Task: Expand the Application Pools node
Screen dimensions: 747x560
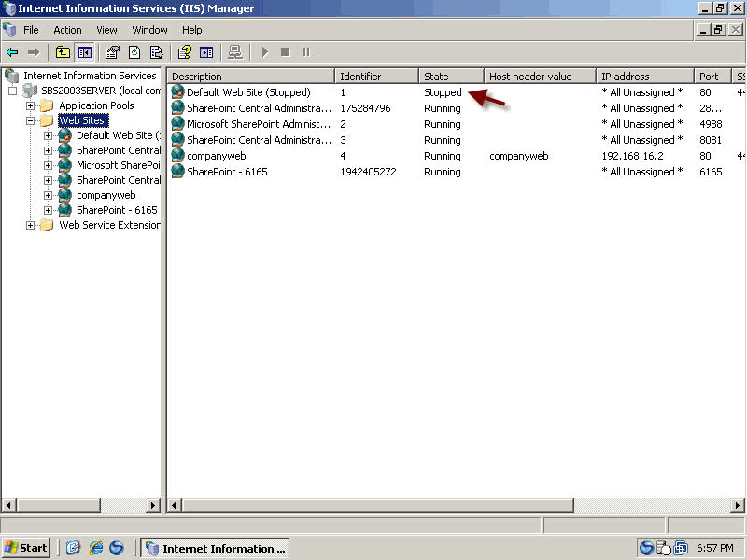Action: coord(30,105)
